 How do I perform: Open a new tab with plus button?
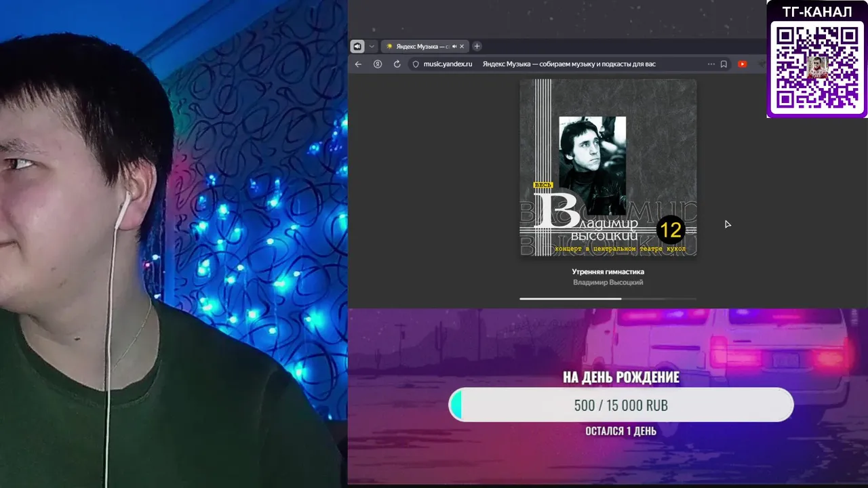(477, 46)
